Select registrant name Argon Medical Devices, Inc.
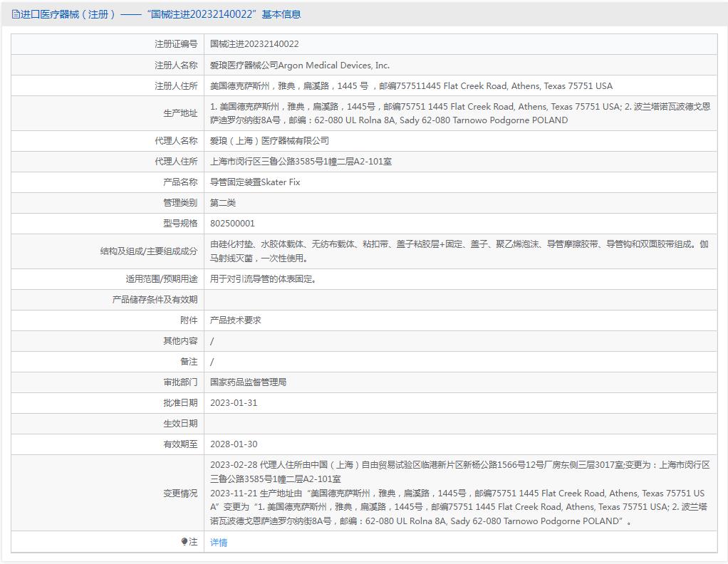The width and height of the screenshot is (728, 564). click(299, 65)
